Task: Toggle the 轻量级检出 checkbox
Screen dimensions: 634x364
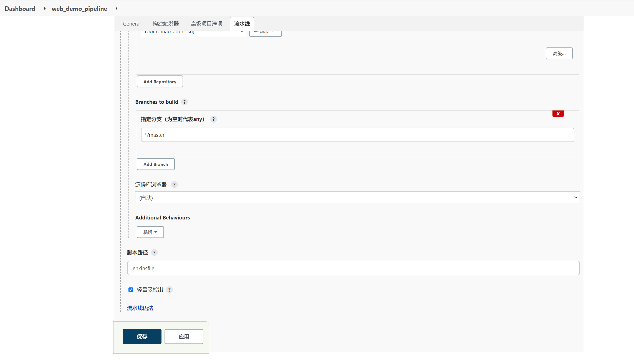Action: tap(131, 290)
